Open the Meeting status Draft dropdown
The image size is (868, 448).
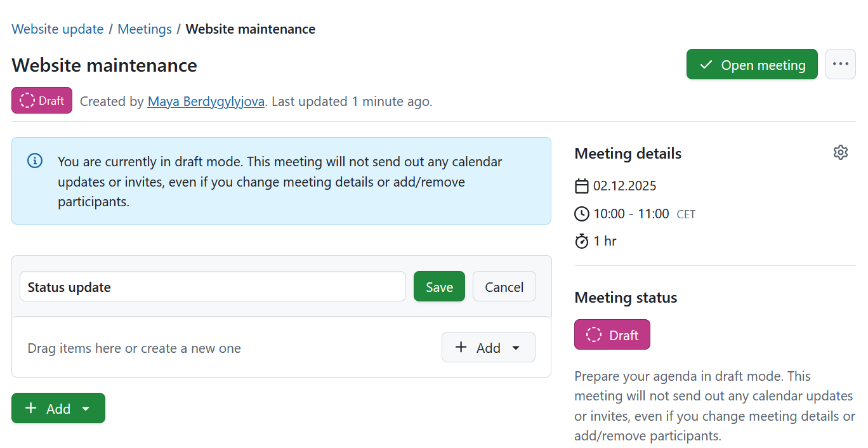(612, 334)
